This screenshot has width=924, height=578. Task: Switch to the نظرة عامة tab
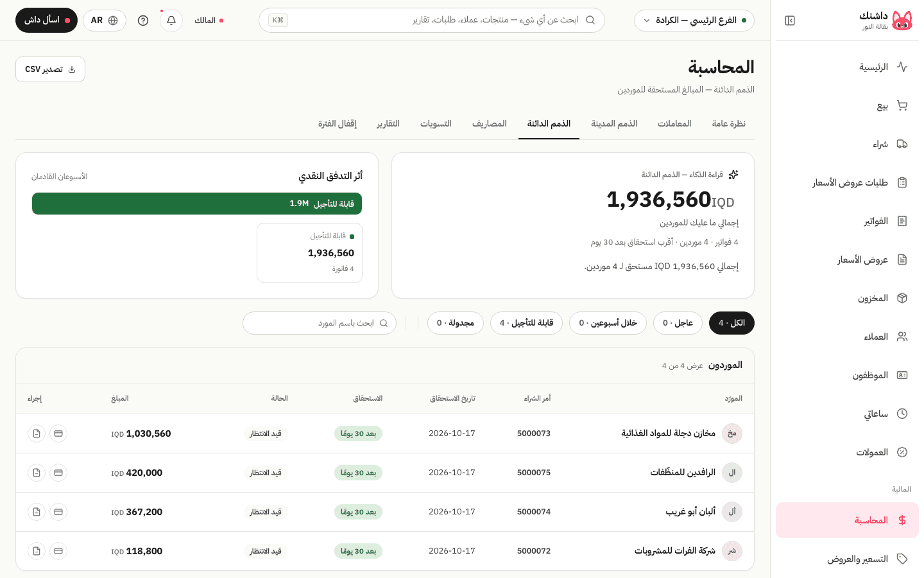tap(728, 123)
